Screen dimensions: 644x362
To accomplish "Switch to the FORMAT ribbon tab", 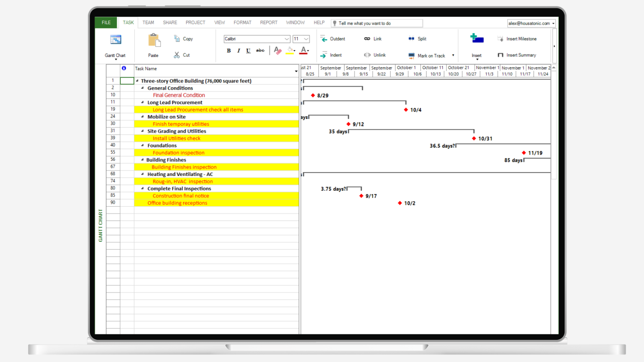I will coord(242,23).
